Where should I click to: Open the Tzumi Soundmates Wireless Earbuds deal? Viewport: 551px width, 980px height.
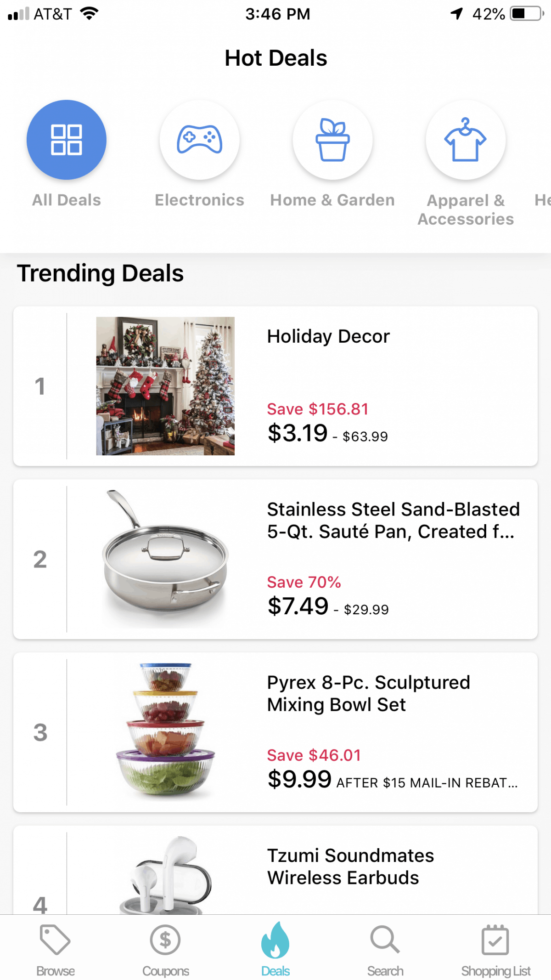(x=350, y=867)
